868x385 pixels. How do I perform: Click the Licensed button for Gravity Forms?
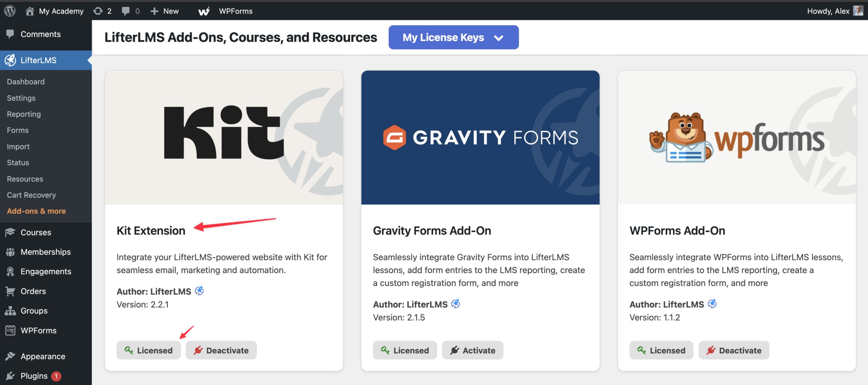click(405, 350)
